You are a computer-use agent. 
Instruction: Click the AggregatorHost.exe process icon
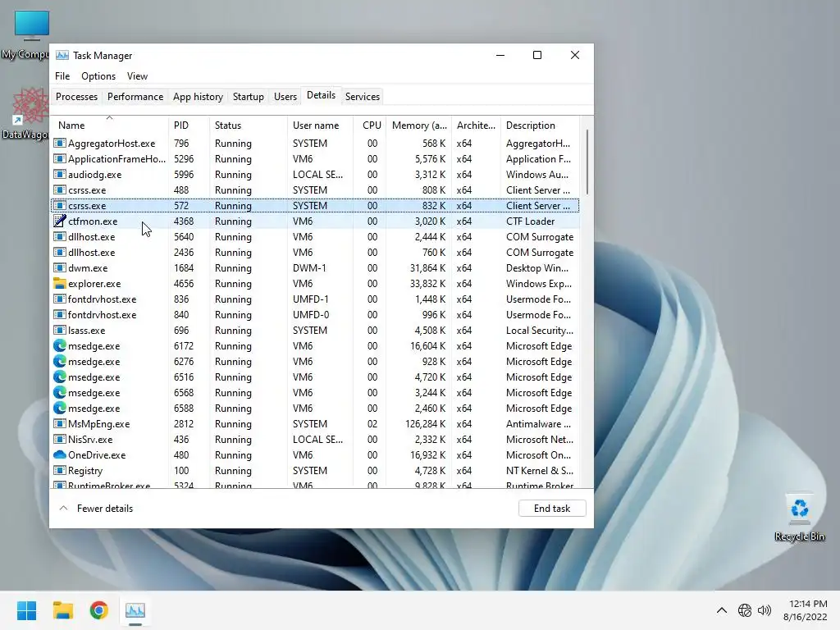59,144
